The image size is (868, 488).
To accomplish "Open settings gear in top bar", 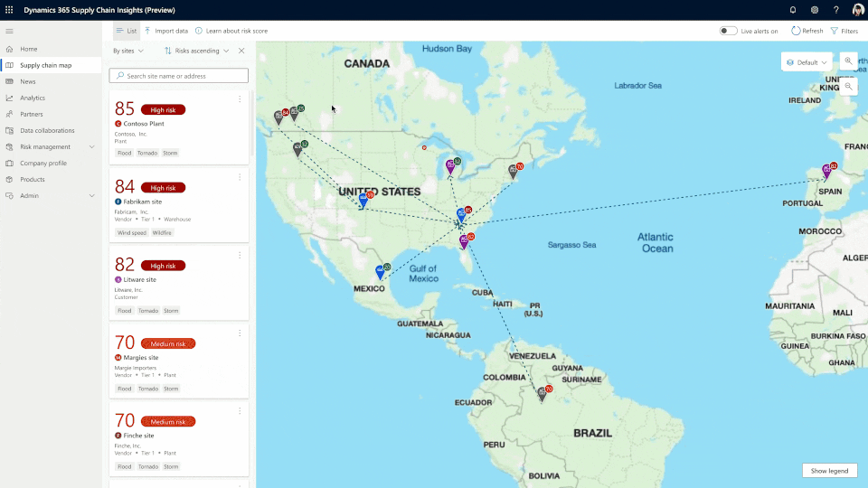I will pos(815,10).
